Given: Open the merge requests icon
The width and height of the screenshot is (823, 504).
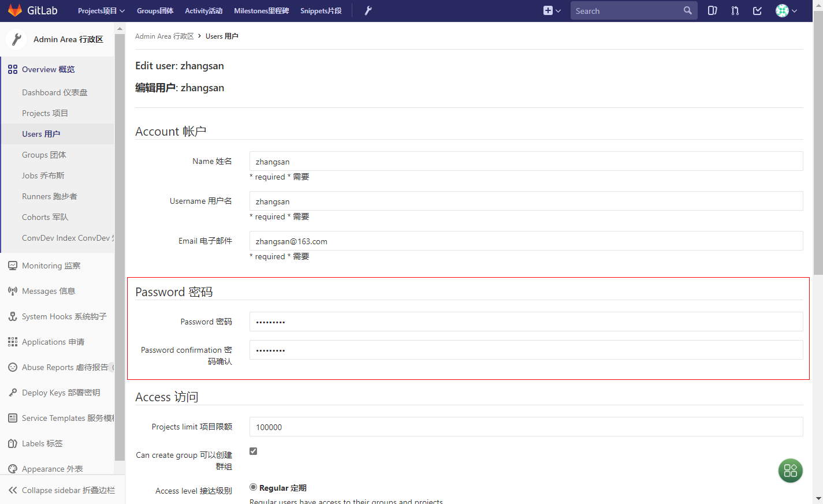Looking at the screenshot, I should 735,10.
